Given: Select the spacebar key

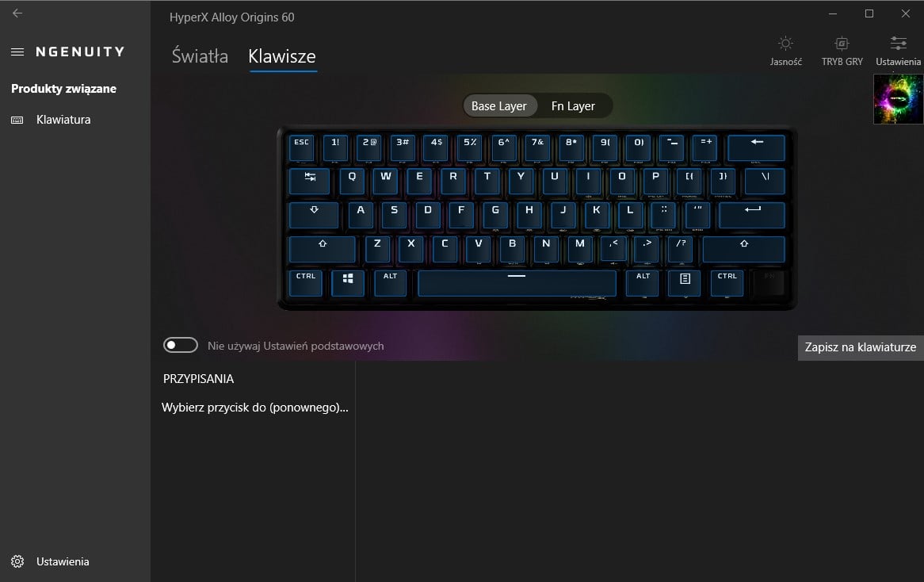Looking at the screenshot, I should click(517, 283).
